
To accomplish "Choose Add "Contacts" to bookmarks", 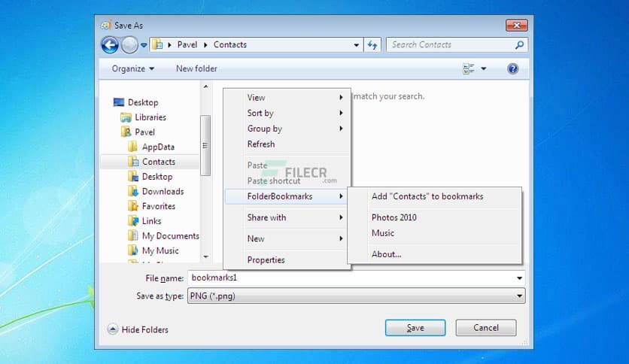I will coord(435,196).
